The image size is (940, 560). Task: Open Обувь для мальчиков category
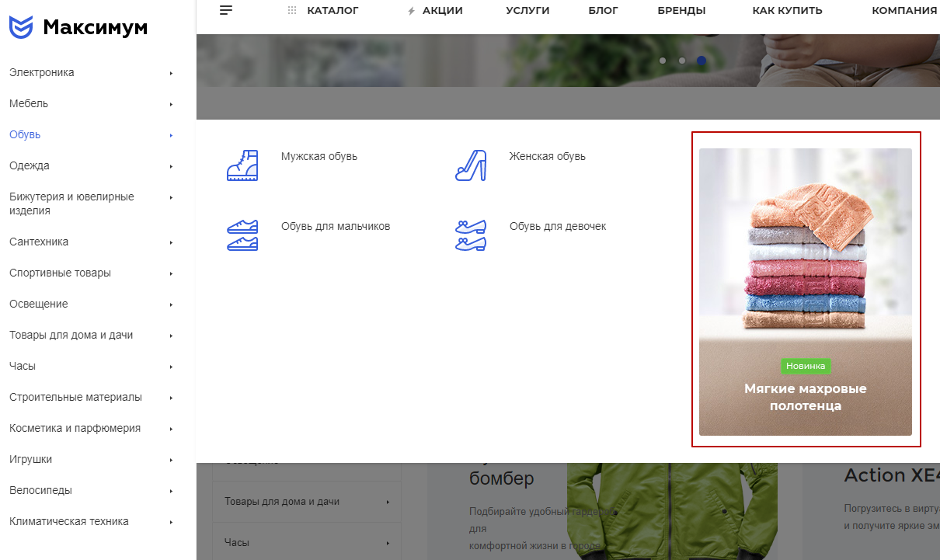[336, 226]
